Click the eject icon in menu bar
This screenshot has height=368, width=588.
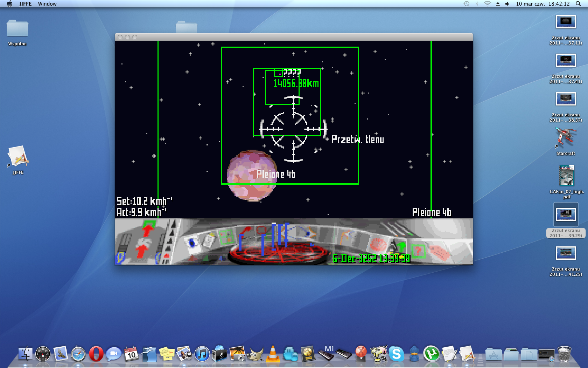pos(498,4)
